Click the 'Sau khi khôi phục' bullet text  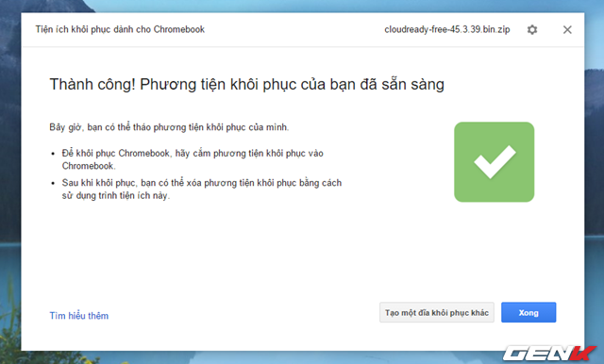click(x=202, y=189)
